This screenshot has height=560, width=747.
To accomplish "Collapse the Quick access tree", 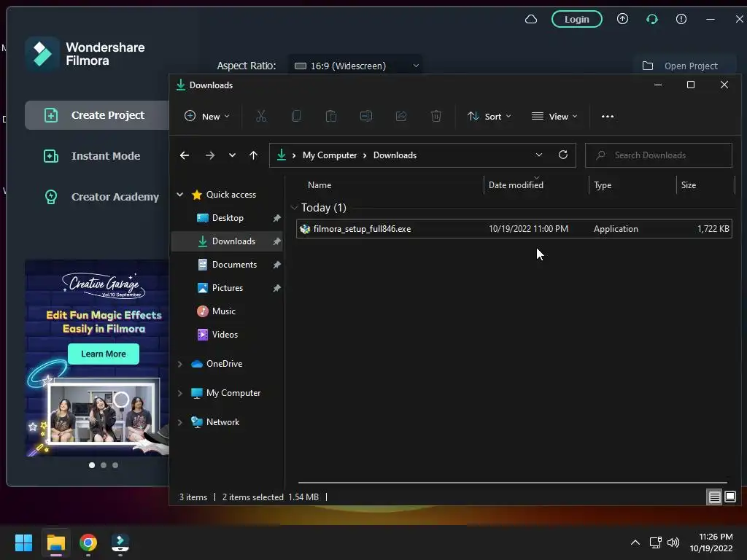I will point(180,194).
